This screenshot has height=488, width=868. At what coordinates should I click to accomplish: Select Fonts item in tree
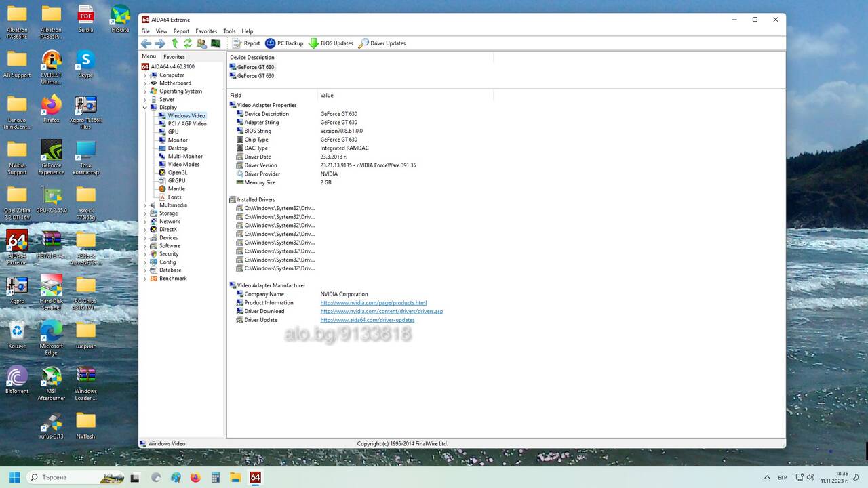[x=174, y=197]
